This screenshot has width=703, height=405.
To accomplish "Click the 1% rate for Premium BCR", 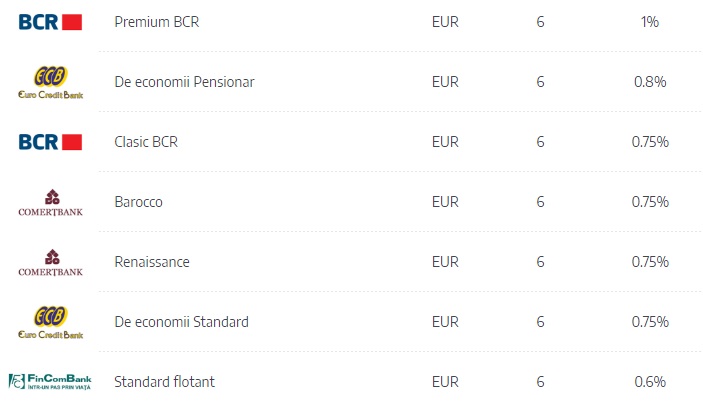I will tap(650, 22).
